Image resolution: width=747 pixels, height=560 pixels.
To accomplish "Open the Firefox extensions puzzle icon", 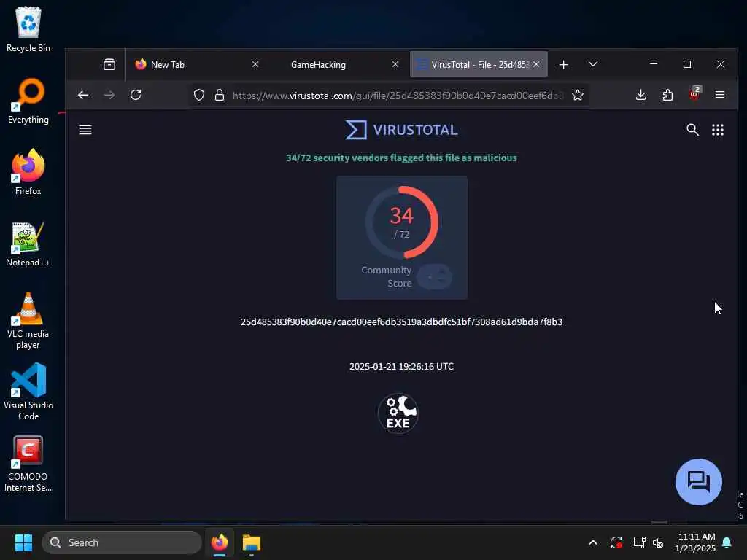I will [x=667, y=96].
